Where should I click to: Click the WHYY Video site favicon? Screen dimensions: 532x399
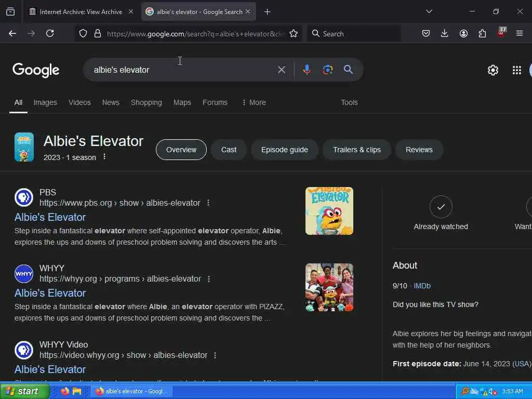24,350
